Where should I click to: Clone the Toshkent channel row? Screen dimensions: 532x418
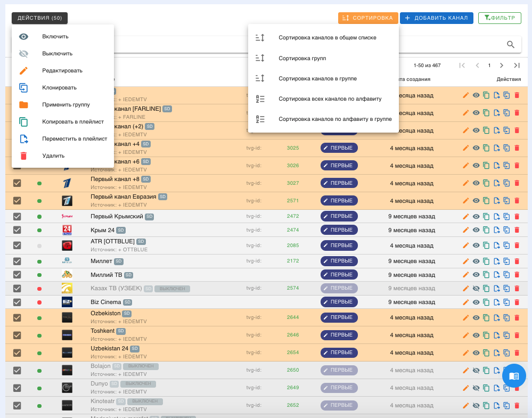tap(506, 335)
